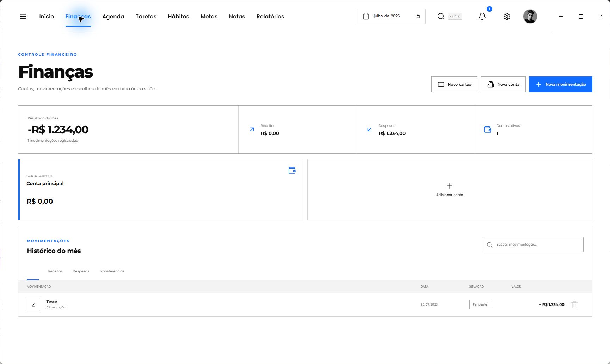Open the Conta principal account card

tap(161, 190)
